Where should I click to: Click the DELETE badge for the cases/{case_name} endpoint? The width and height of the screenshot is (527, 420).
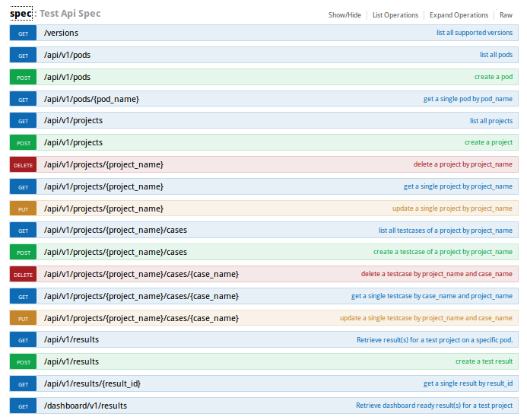23,275
